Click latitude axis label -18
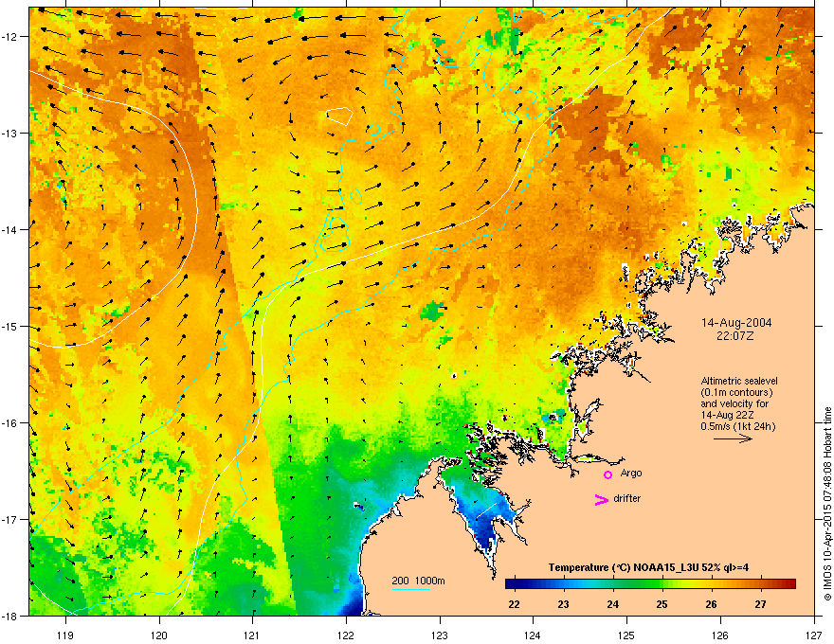834x644 pixels. point(10,616)
